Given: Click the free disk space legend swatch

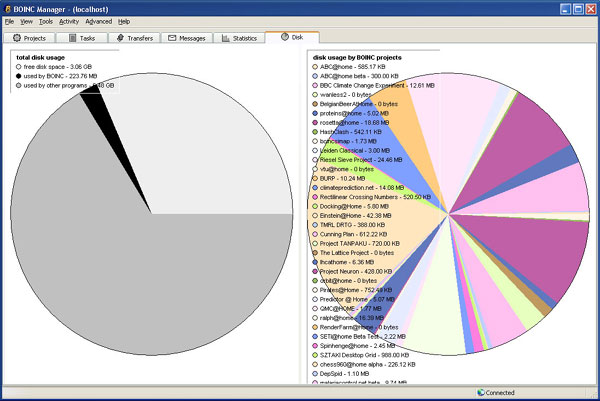Looking at the screenshot, I should (x=18, y=67).
